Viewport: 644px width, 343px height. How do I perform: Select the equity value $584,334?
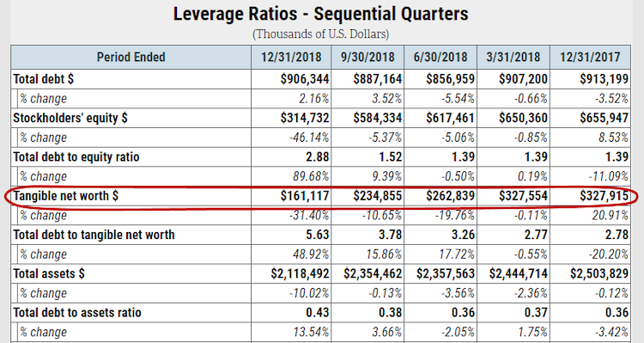click(378, 118)
